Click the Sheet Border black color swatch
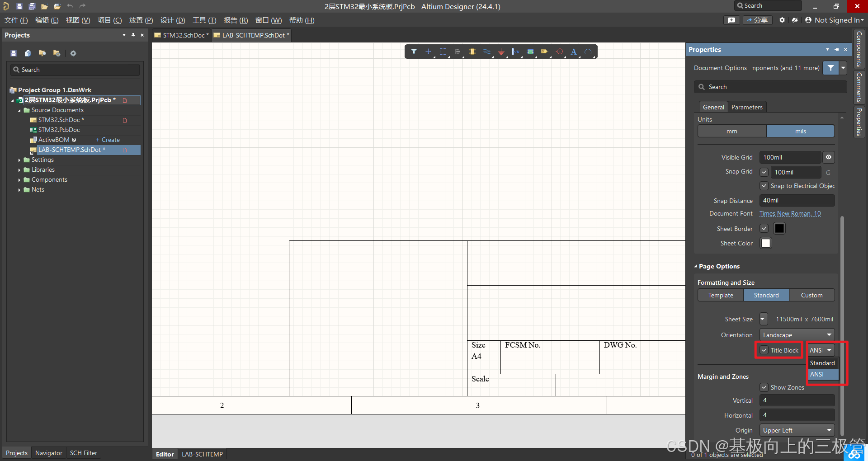868x461 pixels. 779,229
